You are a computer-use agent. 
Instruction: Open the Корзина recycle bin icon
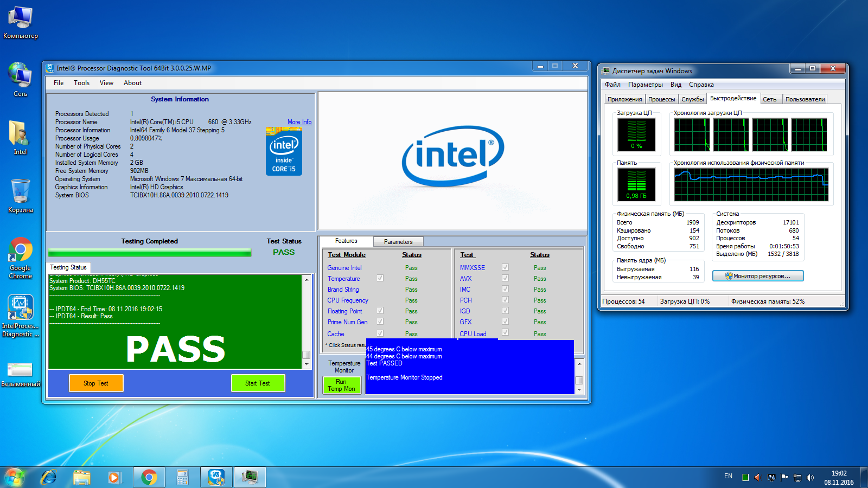tap(20, 195)
